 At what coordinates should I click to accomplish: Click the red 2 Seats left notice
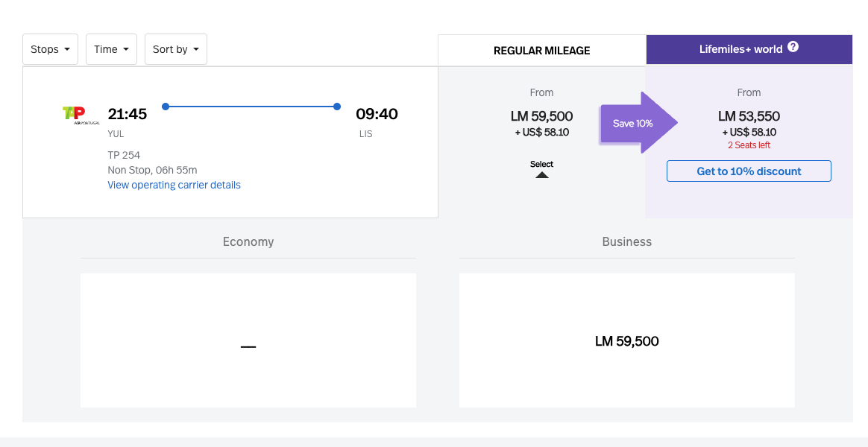point(749,145)
